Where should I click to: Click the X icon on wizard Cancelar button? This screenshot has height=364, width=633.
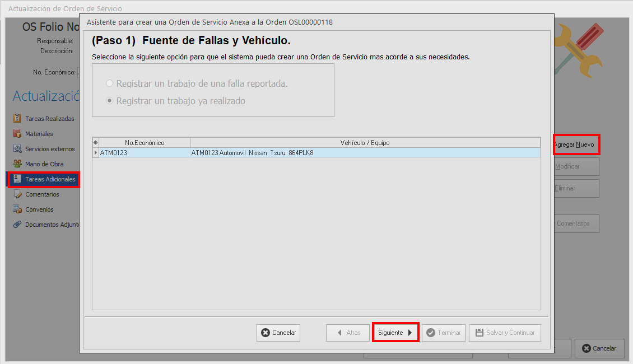click(265, 333)
